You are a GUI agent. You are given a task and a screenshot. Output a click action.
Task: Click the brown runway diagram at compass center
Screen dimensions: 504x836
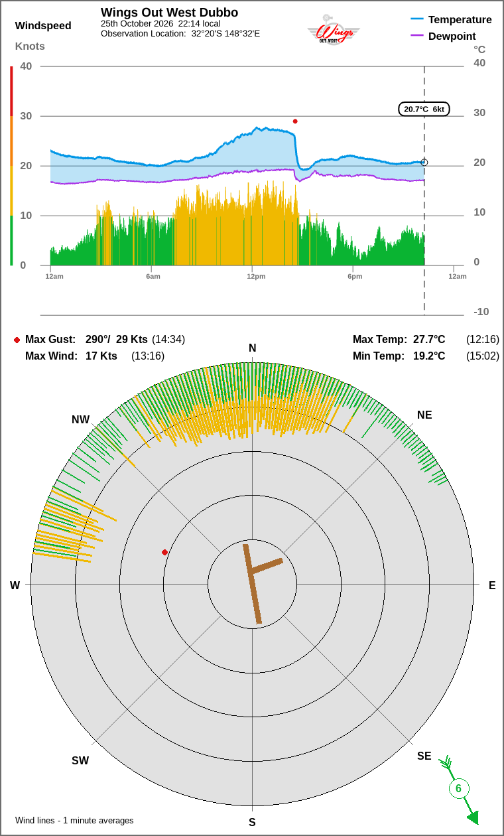coord(262,583)
